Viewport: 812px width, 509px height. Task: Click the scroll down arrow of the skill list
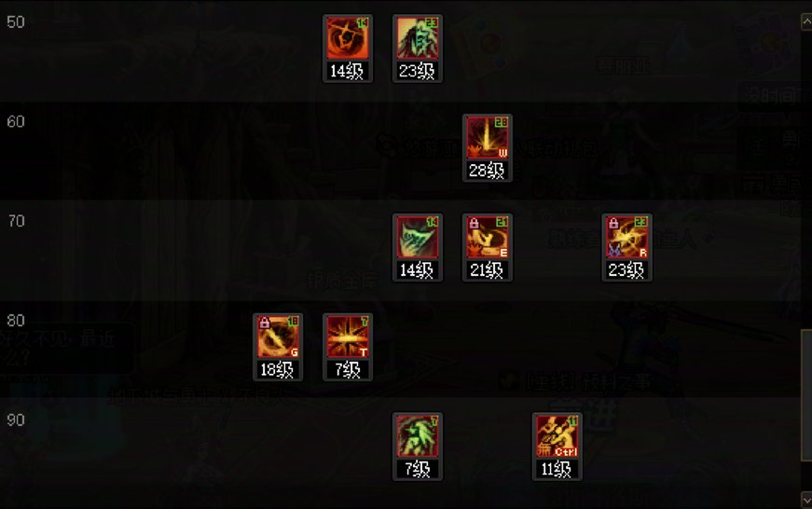806,500
